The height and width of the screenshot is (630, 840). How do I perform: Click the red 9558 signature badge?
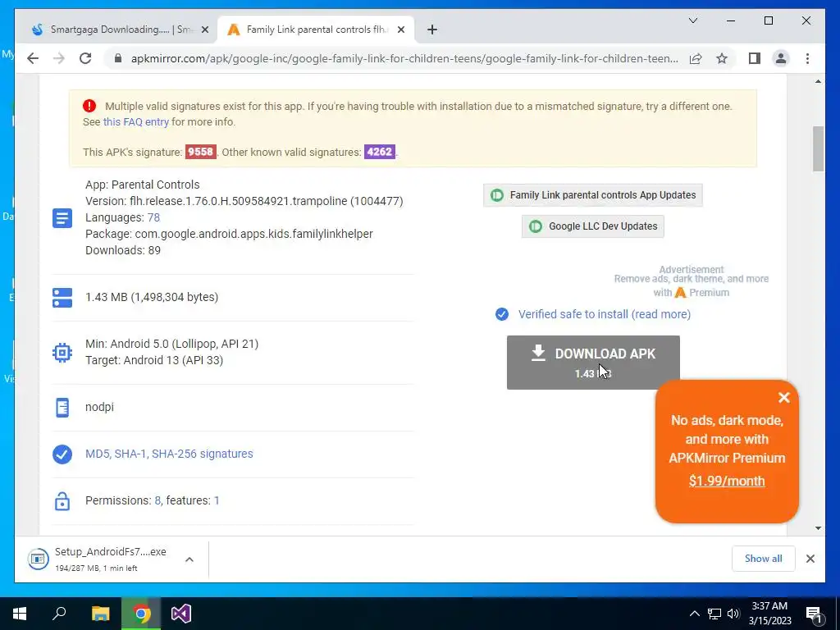point(200,152)
